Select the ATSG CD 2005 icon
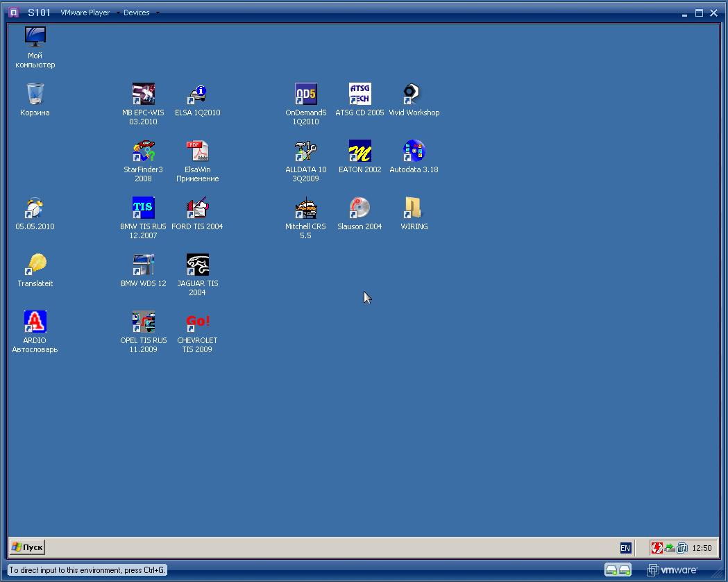This screenshot has height=582, width=728. pyautogui.click(x=359, y=94)
